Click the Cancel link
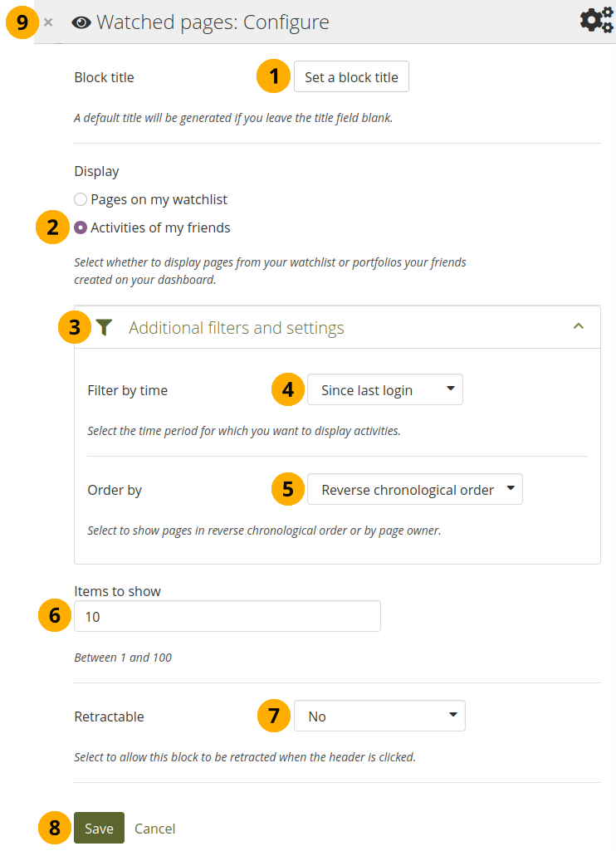616x851 pixels. click(x=154, y=828)
